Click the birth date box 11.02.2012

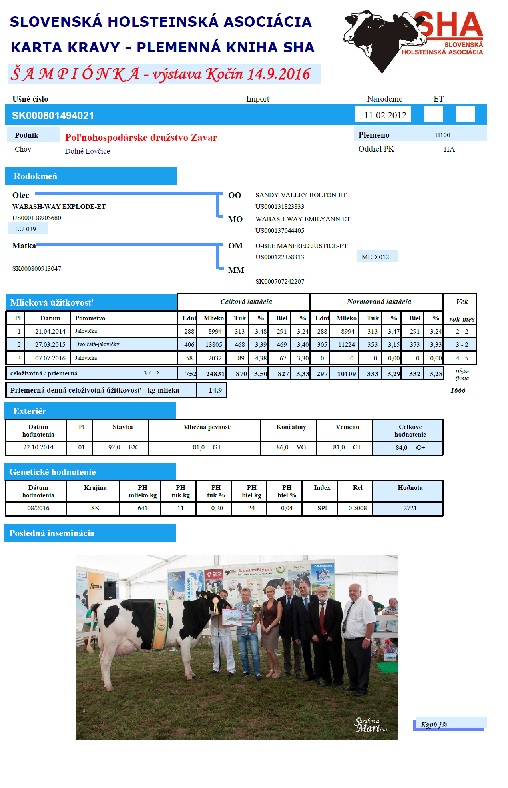(x=382, y=115)
